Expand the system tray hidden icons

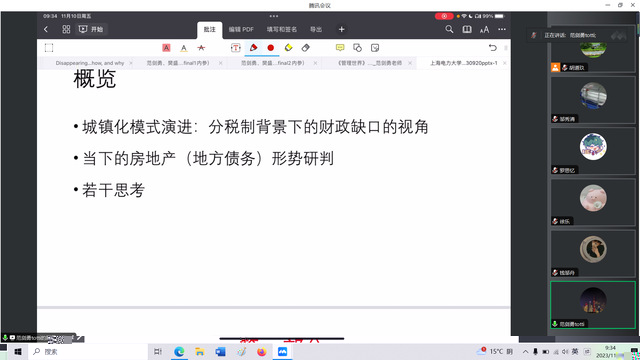[525, 351]
